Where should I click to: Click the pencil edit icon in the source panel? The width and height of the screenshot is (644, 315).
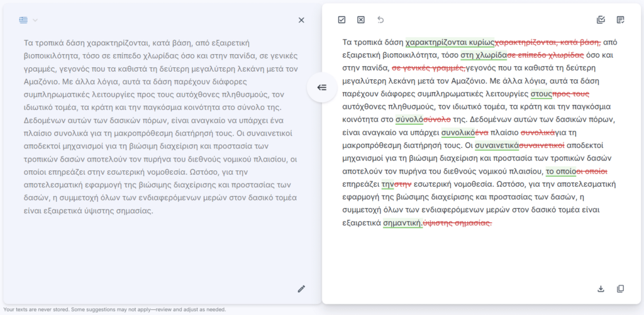301,289
